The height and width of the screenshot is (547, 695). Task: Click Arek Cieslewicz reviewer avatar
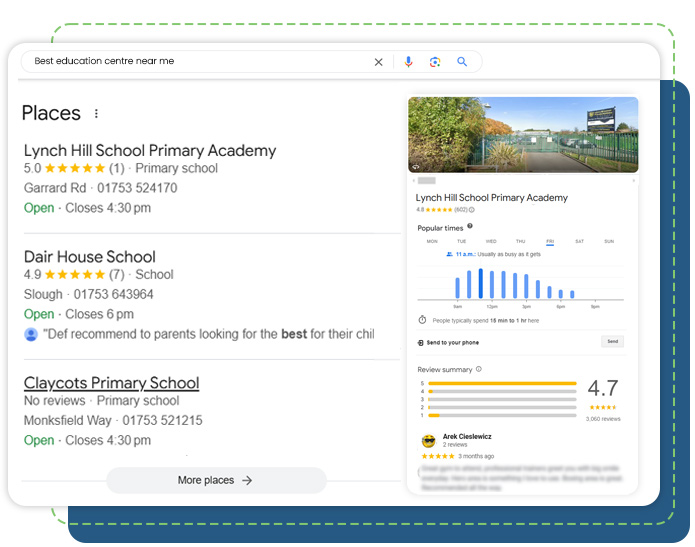pyautogui.click(x=429, y=441)
